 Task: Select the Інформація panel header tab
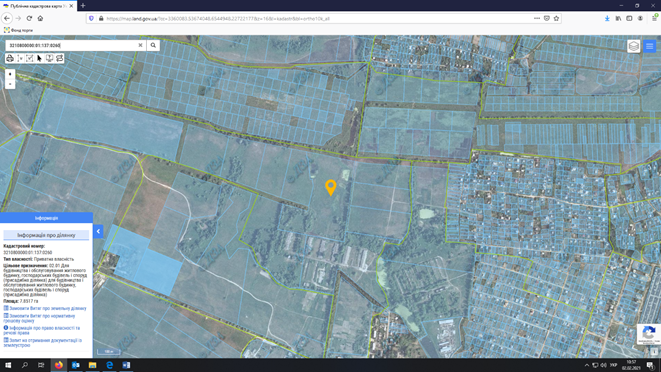46,218
